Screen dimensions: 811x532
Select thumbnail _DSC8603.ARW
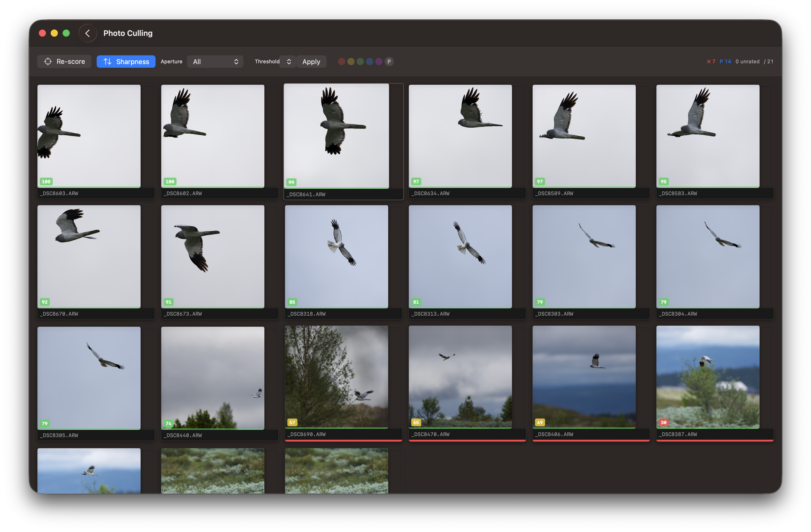(x=89, y=136)
